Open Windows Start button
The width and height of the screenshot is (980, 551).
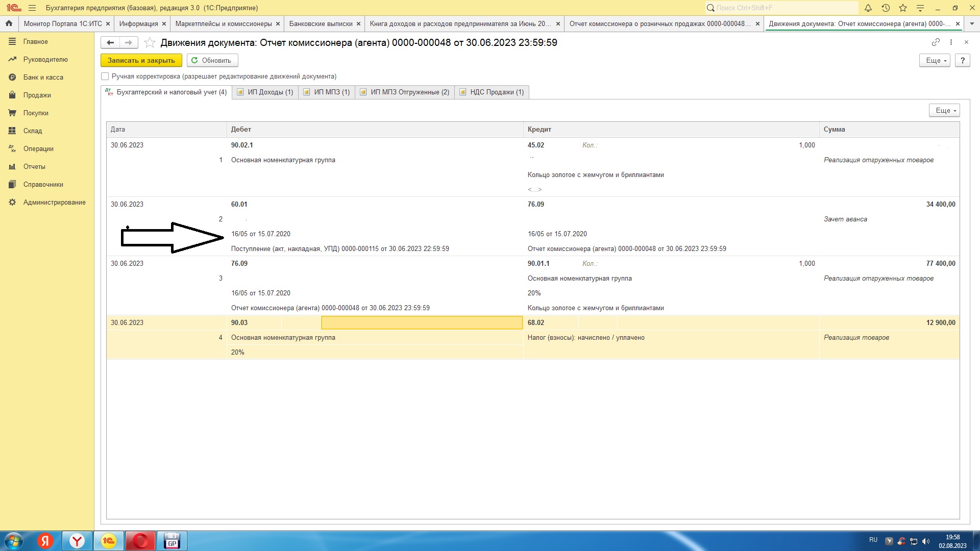click(x=14, y=541)
